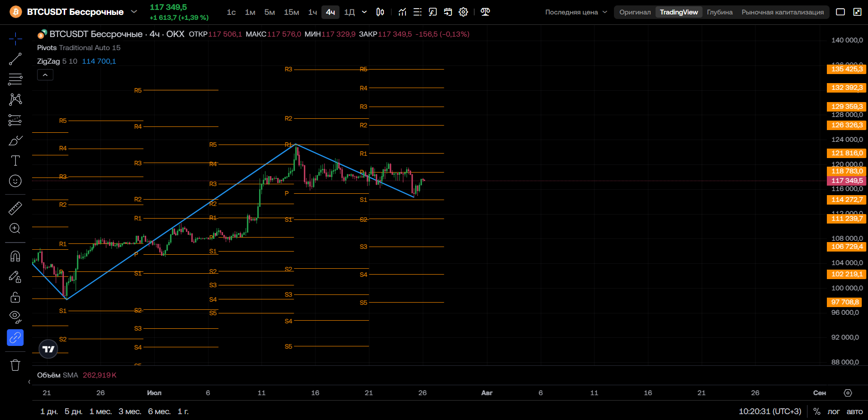Set chart range to 6 мес.
Viewport: 868px width, 420px height.
click(159, 411)
